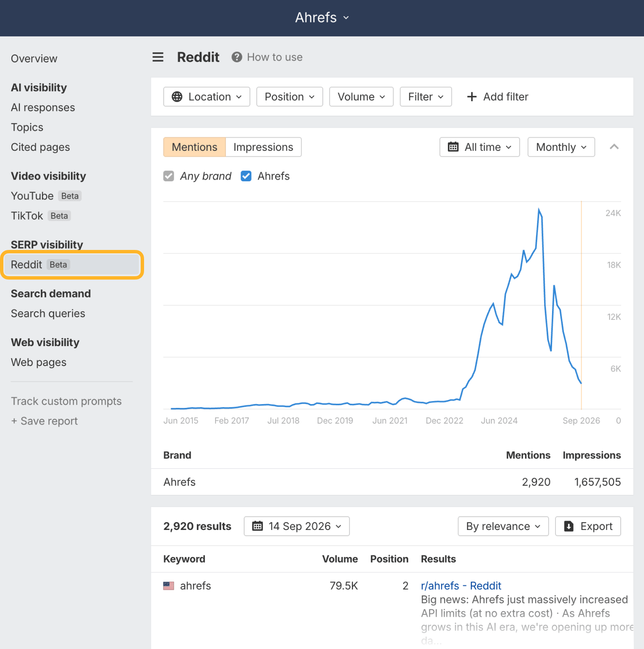Open Topics in the sidebar
The height and width of the screenshot is (649, 644).
(27, 128)
